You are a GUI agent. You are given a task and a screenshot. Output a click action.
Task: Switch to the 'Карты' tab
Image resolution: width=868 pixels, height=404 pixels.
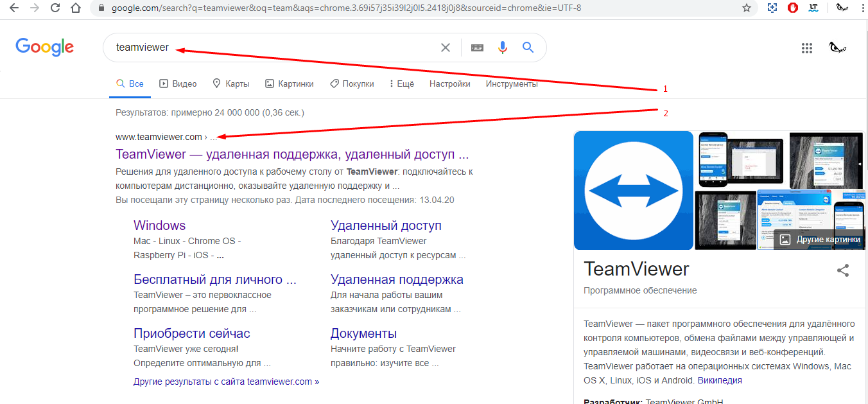click(230, 84)
